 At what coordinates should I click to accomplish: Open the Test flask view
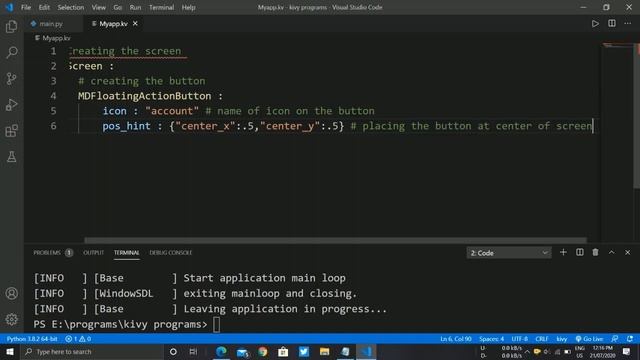pyautogui.click(x=11, y=156)
